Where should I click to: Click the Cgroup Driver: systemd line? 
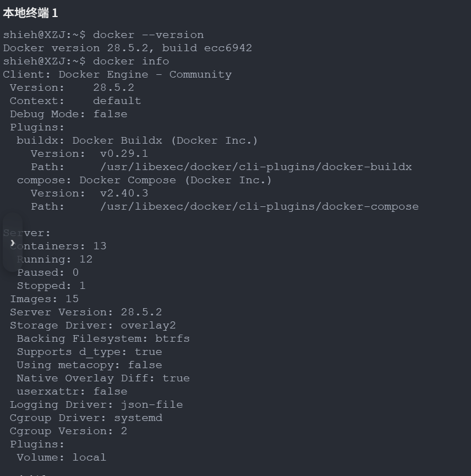(x=86, y=418)
